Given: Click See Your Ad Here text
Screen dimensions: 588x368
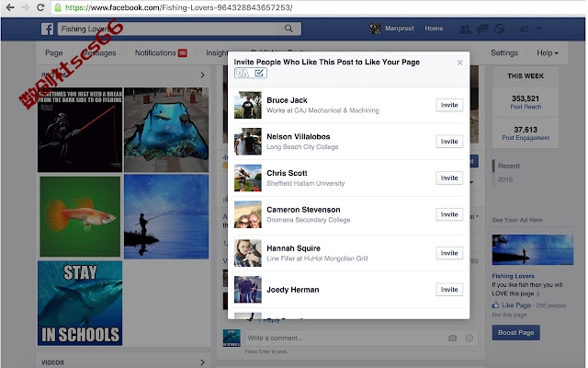Looking at the screenshot, I should pyautogui.click(x=517, y=220).
